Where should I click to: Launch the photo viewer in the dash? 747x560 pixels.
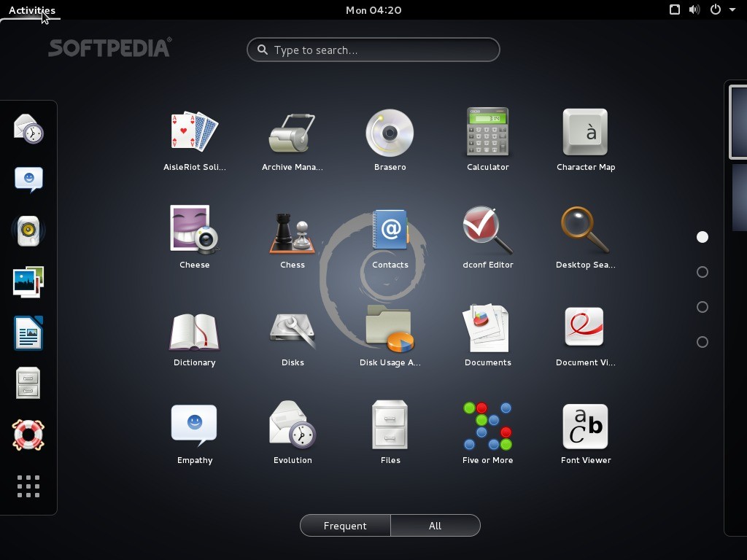(x=28, y=282)
